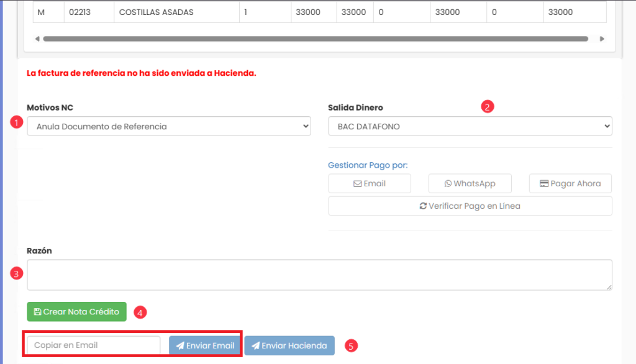
Task: Click the refresh icon for Verificar Pago
Action: pyautogui.click(x=424, y=206)
